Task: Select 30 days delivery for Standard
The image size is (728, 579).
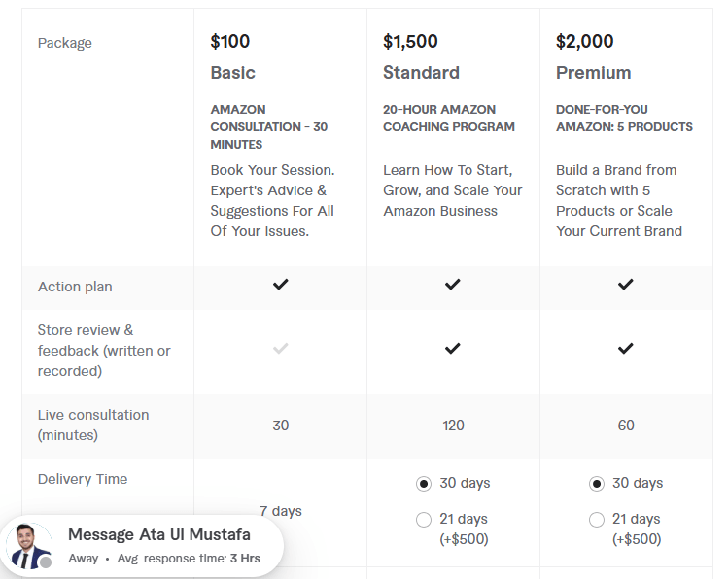Action: pyautogui.click(x=424, y=483)
